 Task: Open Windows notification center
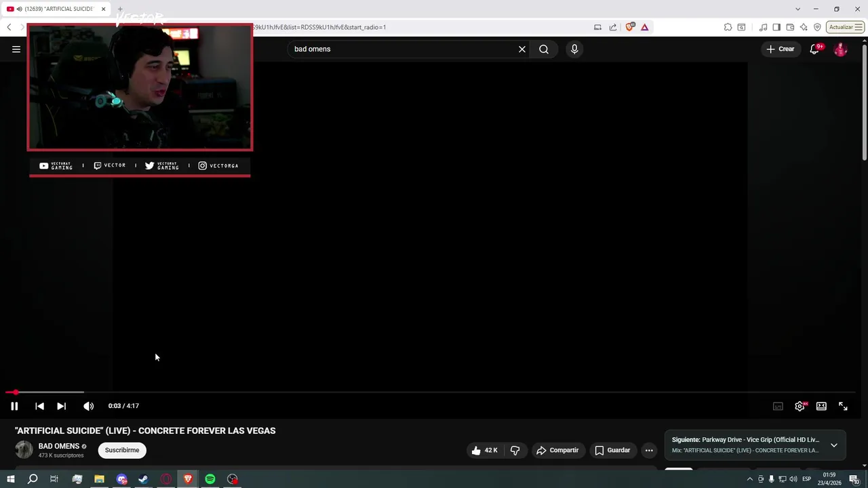point(854,479)
